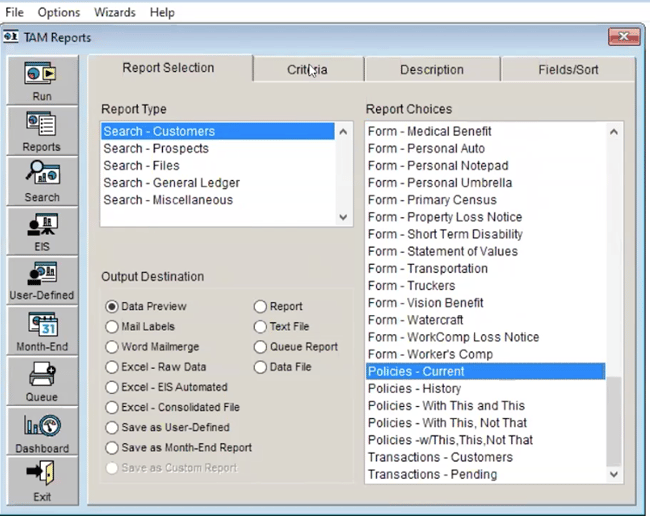The height and width of the screenshot is (516, 650).
Task: Select Form - Property Loss Notice
Action: pos(485,217)
